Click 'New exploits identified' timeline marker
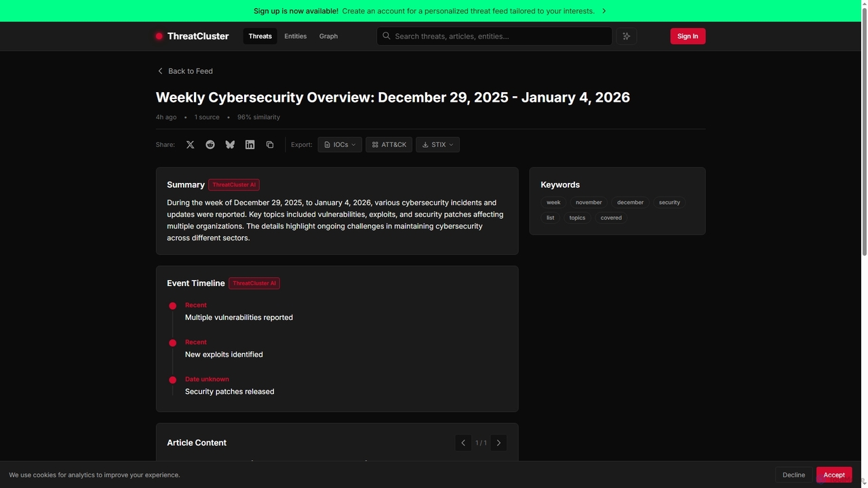Image resolution: width=868 pixels, height=488 pixels. [x=172, y=343]
